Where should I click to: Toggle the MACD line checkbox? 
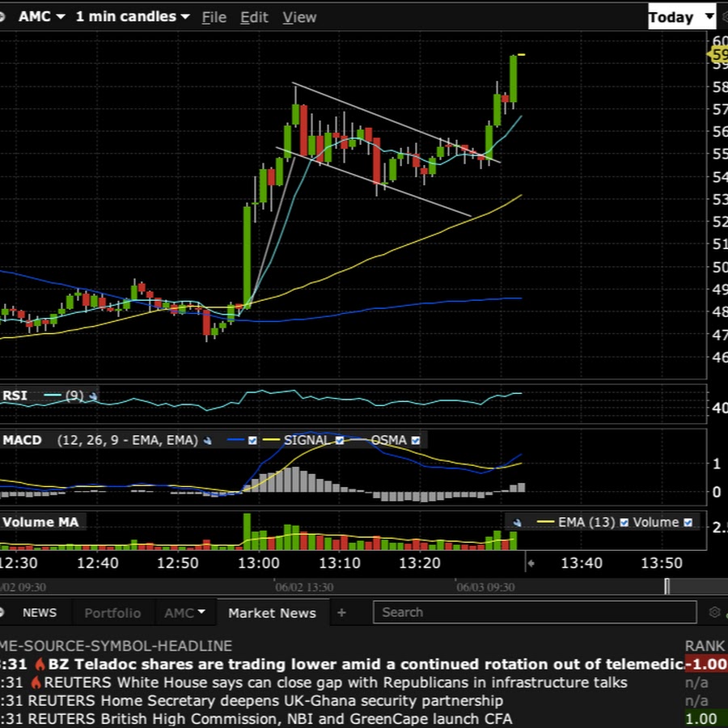[x=252, y=441]
